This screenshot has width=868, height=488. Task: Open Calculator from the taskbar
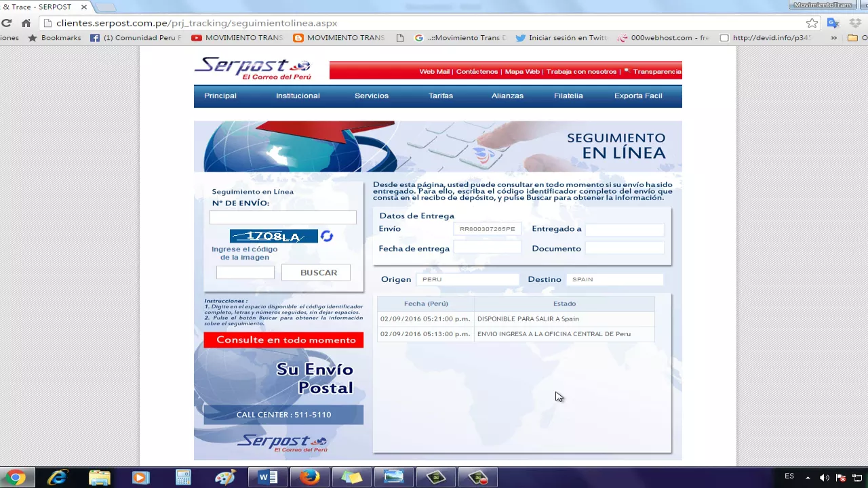[183, 478]
